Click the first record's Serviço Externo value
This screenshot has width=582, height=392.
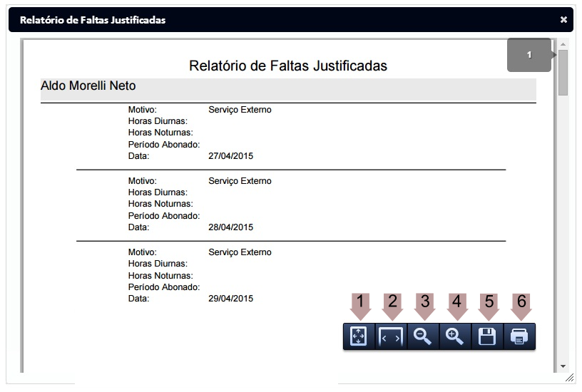pyautogui.click(x=240, y=110)
